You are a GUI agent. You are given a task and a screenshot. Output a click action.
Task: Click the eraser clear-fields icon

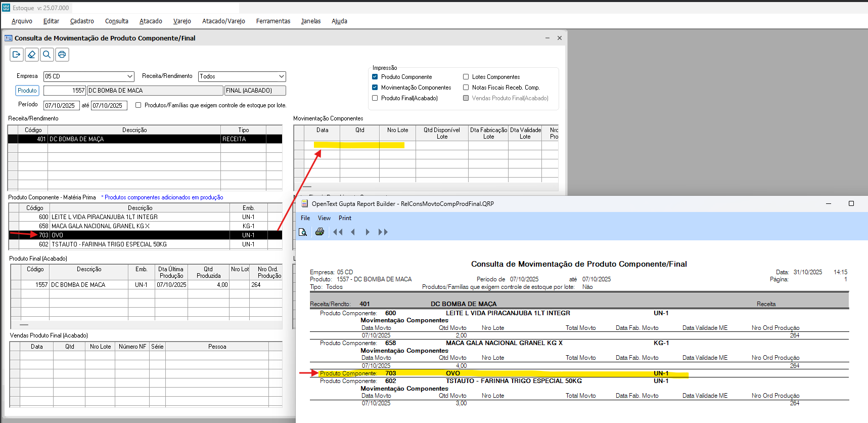click(x=32, y=55)
